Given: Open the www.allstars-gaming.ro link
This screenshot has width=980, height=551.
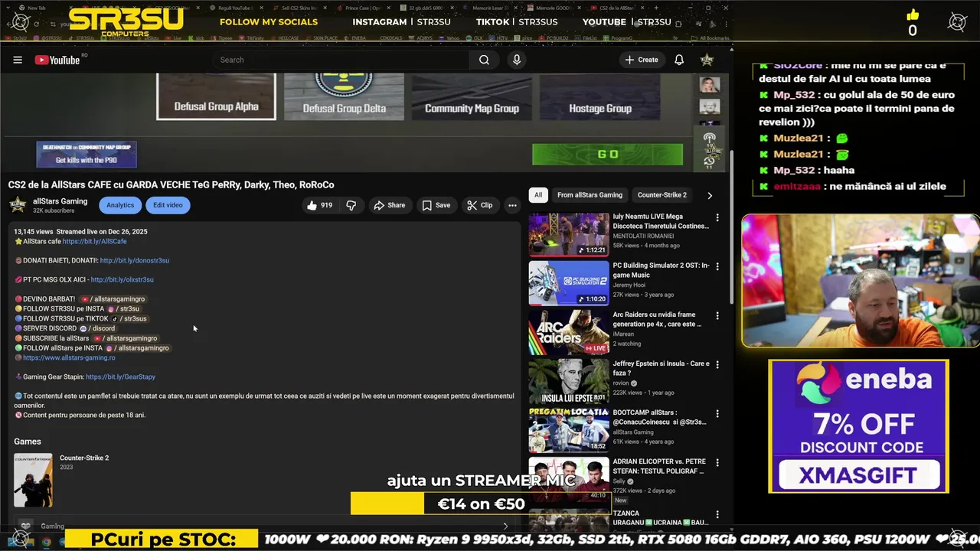Looking at the screenshot, I should [69, 357].
